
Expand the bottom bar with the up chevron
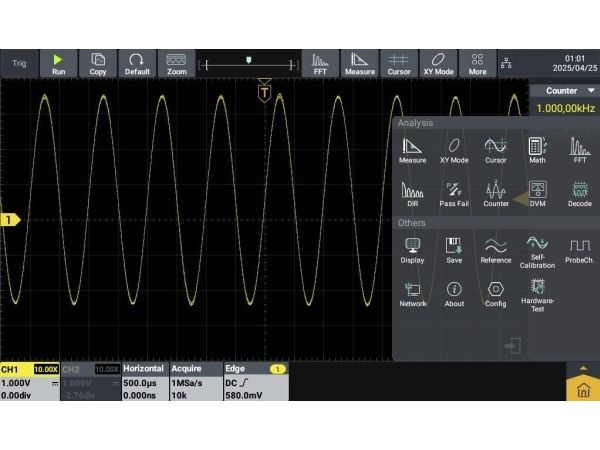[x=583, y=368]
